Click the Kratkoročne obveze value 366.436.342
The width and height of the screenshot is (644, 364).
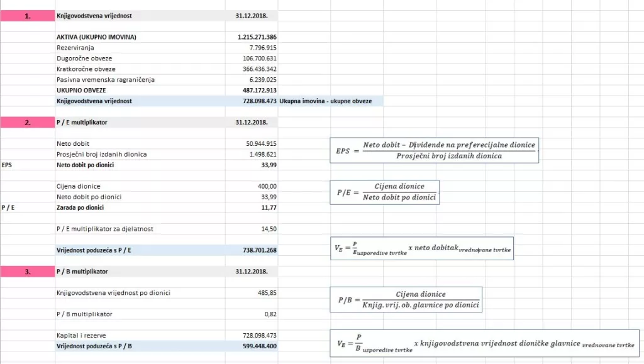click(x=259, y=69)
